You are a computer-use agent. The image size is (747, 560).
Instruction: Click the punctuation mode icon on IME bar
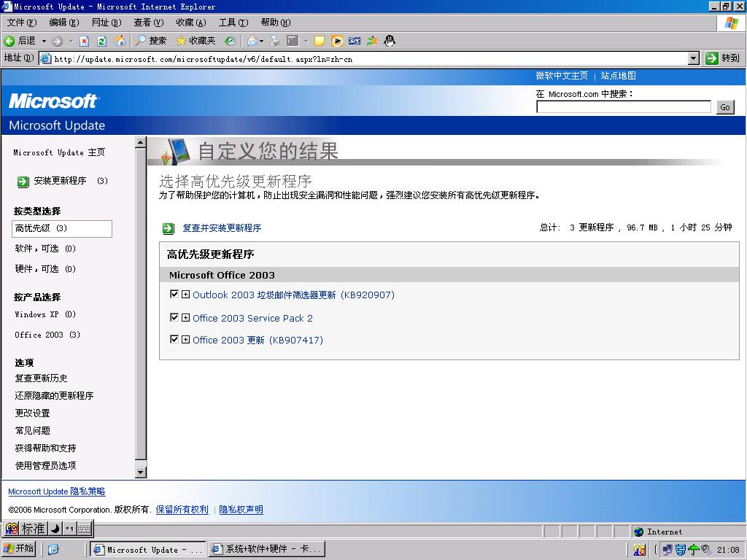pyautogui.click(x=69, y=528)
